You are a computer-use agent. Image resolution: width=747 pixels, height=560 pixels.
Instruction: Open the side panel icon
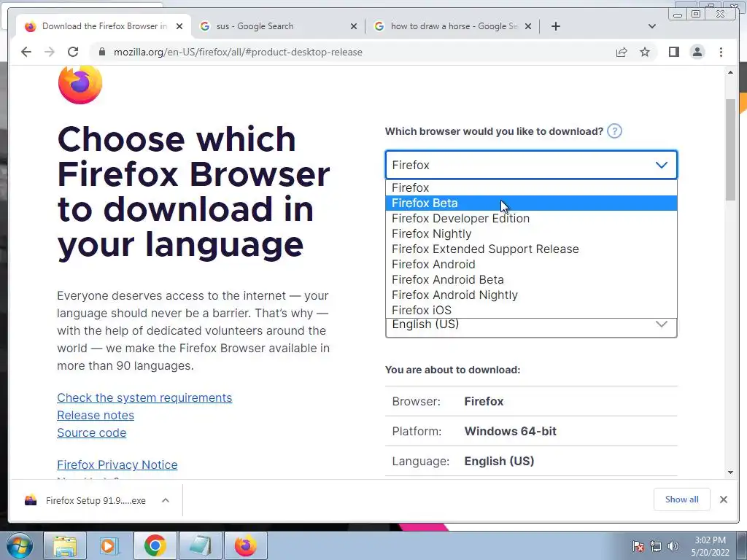coord(673,52)
